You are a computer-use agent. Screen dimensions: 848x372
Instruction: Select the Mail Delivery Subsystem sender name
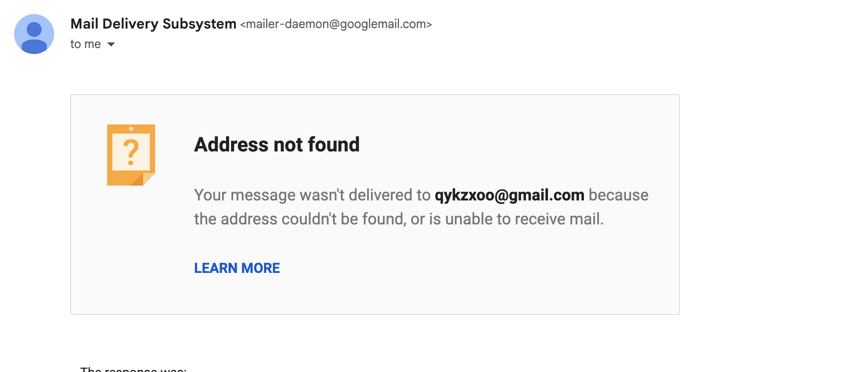point(153,24)
